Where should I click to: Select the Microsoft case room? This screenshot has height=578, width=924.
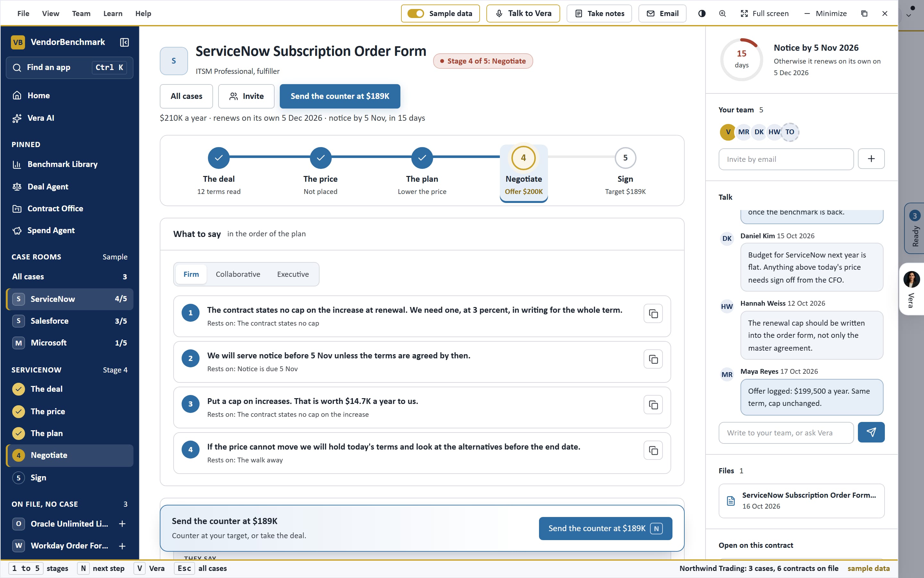coord(70,343)
